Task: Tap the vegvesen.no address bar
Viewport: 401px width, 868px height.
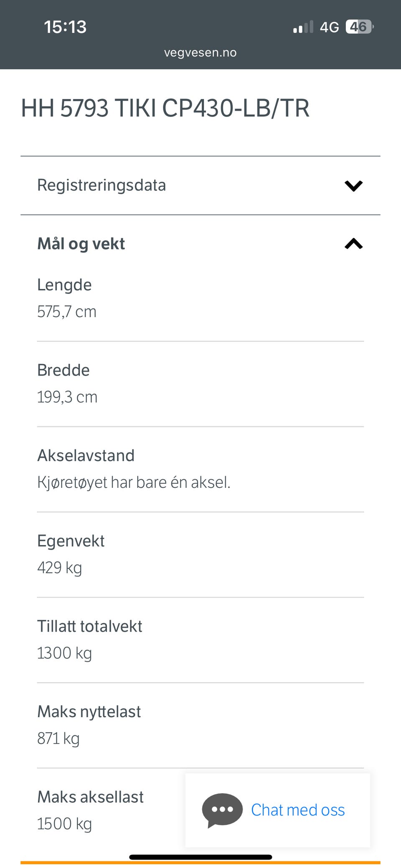Action: click(200, 53)
